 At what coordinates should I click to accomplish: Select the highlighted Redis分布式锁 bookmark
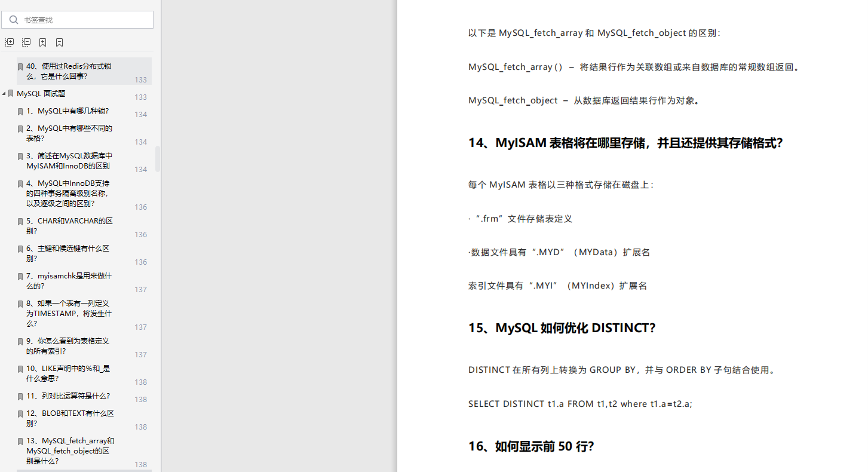point(69,71)
